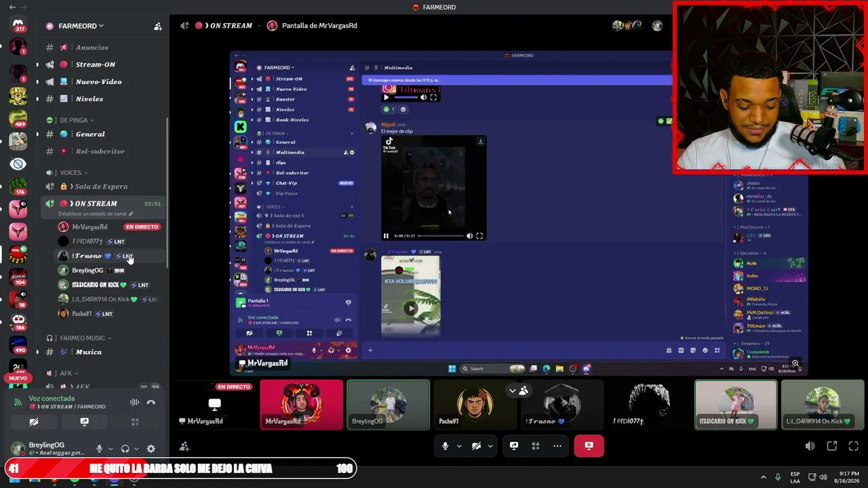The image size is (868, 488).
Task: Open activities icon in the voice panel
Action: coord(135,422)
